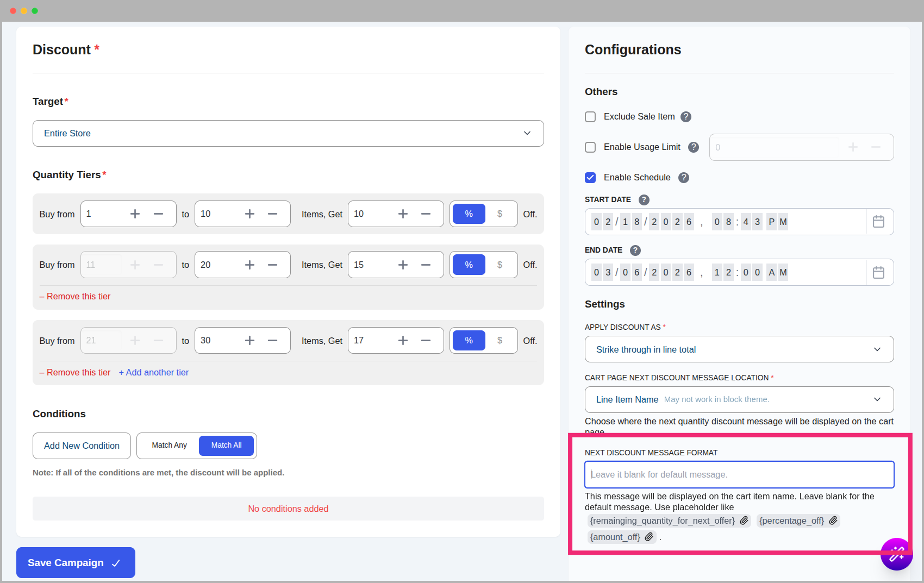The image size is (924, 583).
Task: Enable the Usage Limit checkbox
Action: [x=590, y=147]
